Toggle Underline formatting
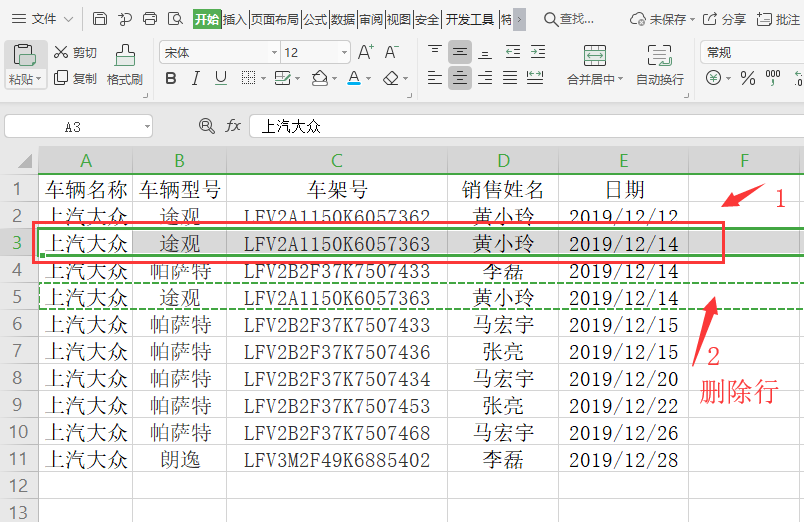 point(220,78)
